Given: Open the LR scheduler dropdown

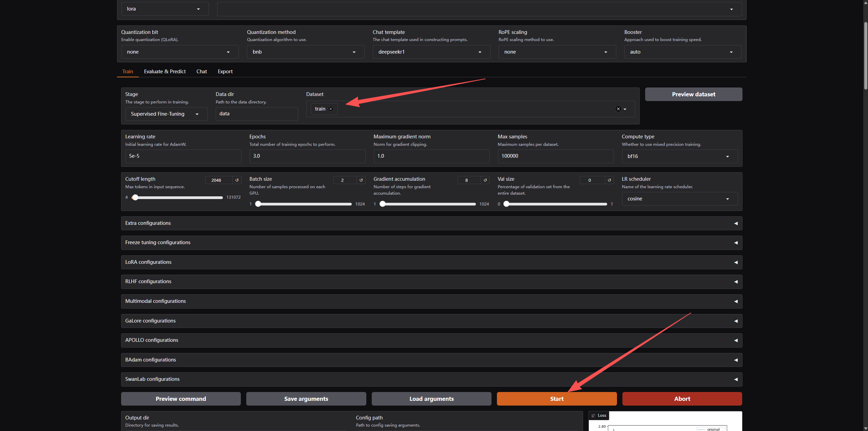Looking at the screenshot, I should pyautogui.click(x=679, y=199).
